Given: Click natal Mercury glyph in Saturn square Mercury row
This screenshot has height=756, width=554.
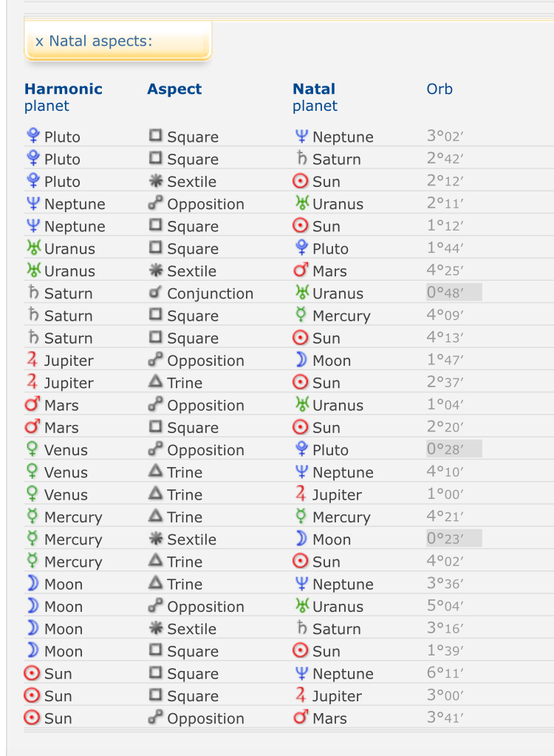Looking at the screenshot, I should click(x=301, y=316).
